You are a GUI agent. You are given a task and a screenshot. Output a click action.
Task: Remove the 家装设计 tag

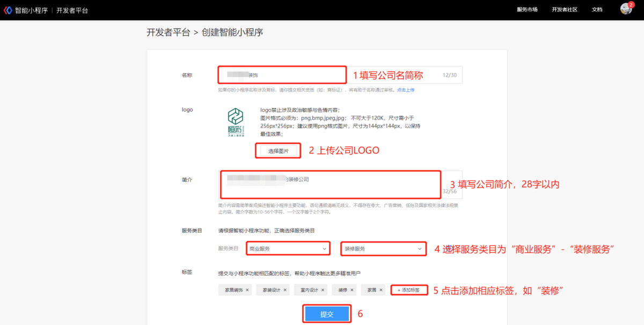click(285, 290)
